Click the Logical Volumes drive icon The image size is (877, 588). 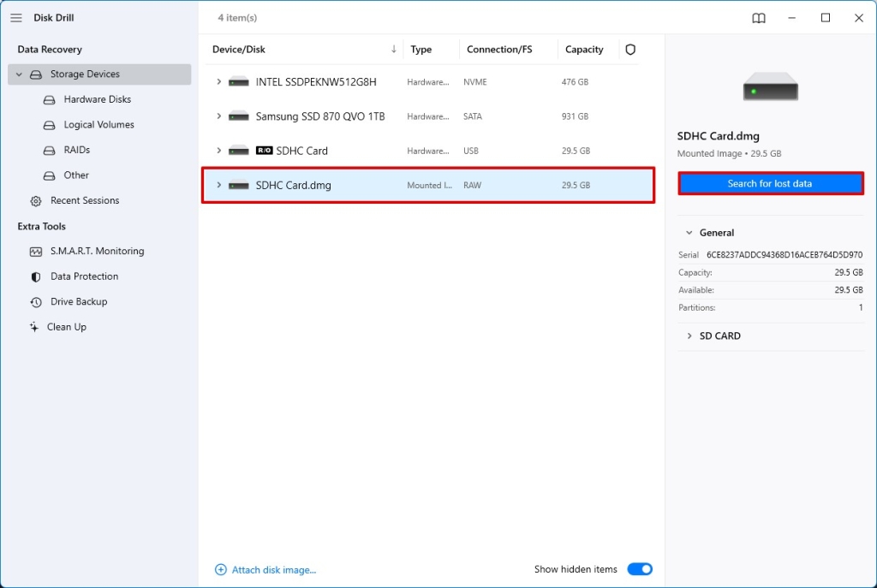coord(49,124)
